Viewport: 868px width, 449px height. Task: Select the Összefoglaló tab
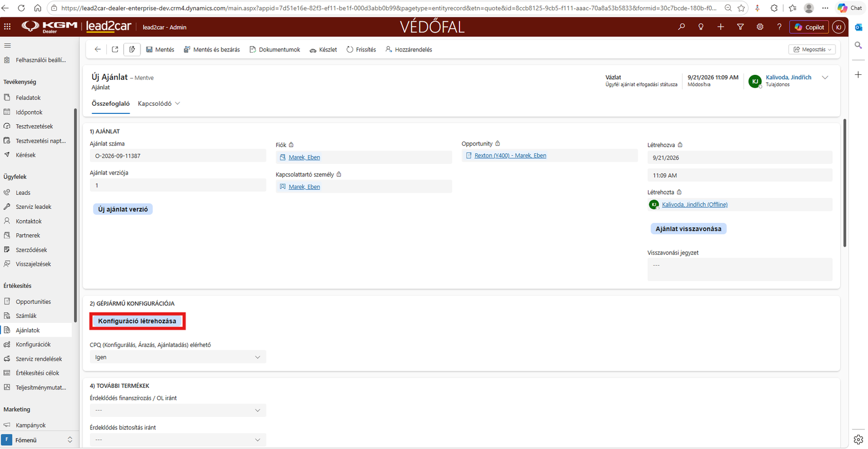[111, 104]
